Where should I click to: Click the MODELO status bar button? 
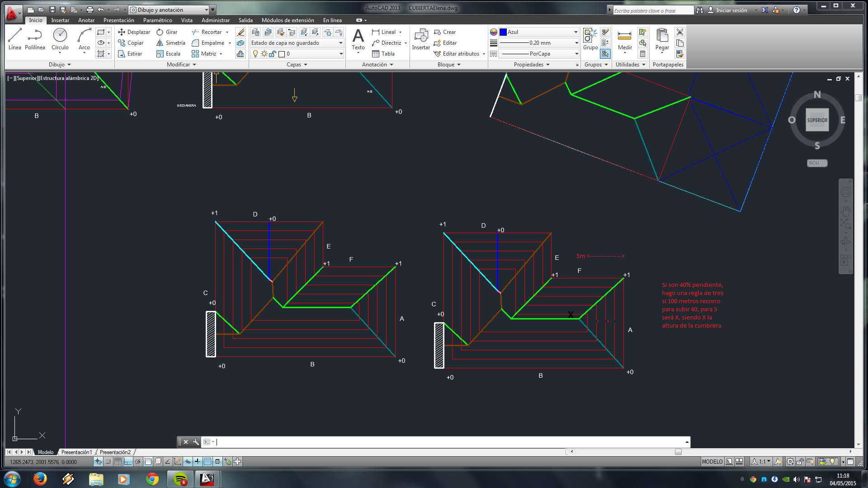(x=712, y=461)
